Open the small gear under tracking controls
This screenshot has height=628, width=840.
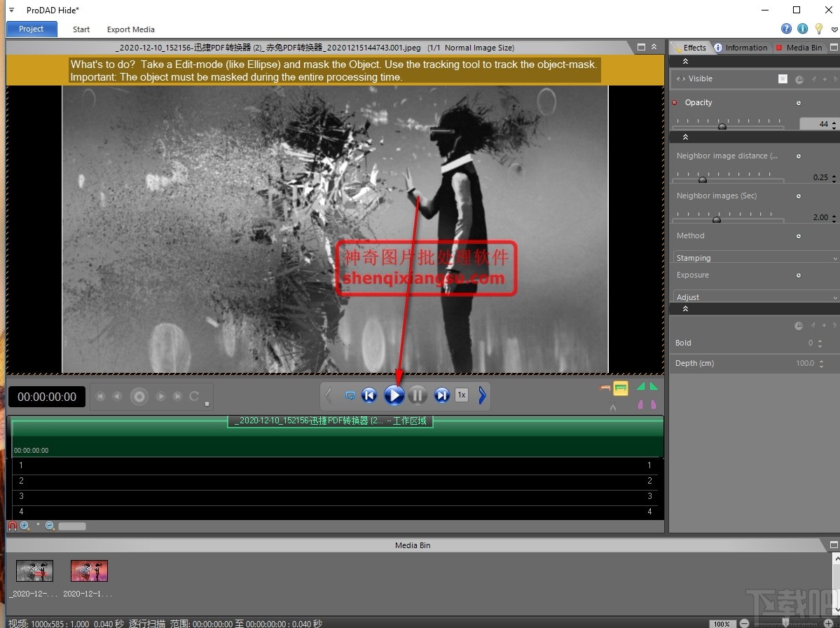coord(207,404)
